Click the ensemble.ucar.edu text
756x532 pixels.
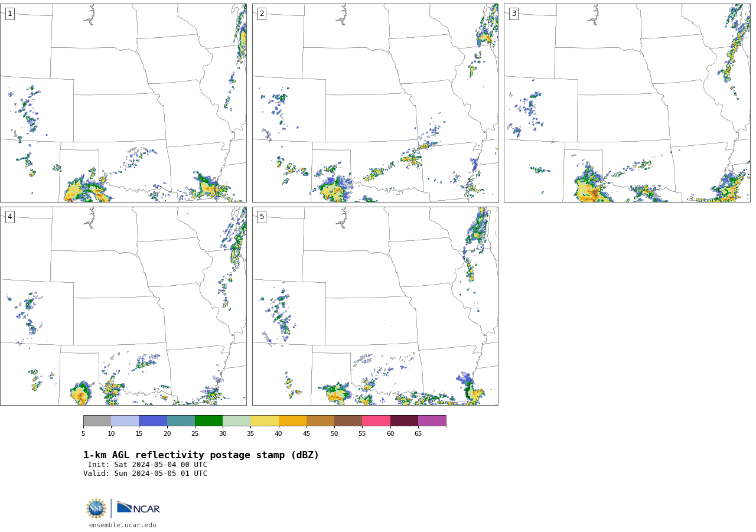[123, 525]
